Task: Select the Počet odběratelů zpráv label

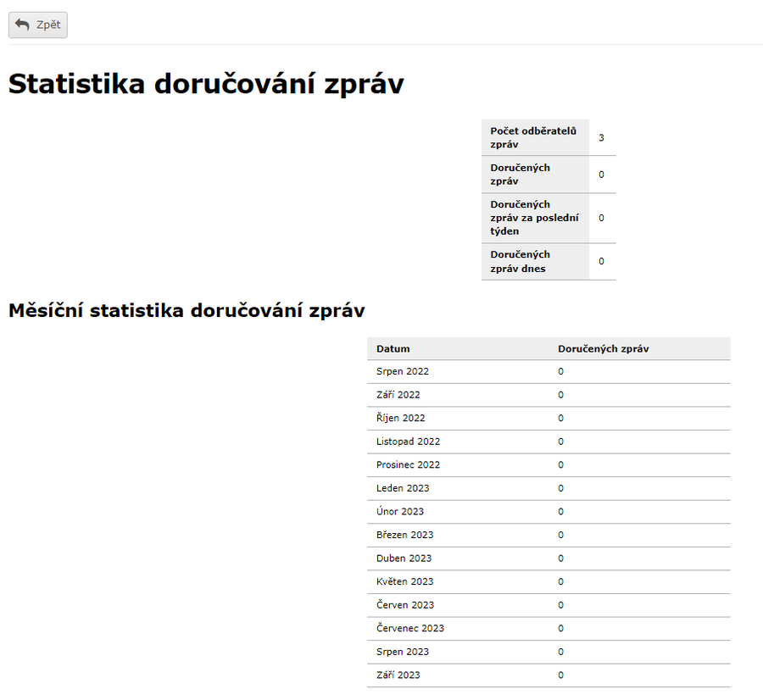Action: click(x=533, y=137)
